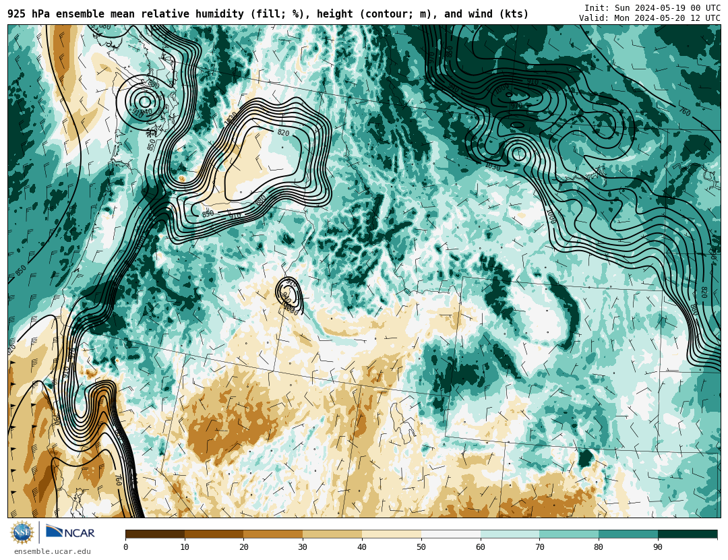Click the 0-10 darkest brown colorbar segment

[x=155, y=534]
